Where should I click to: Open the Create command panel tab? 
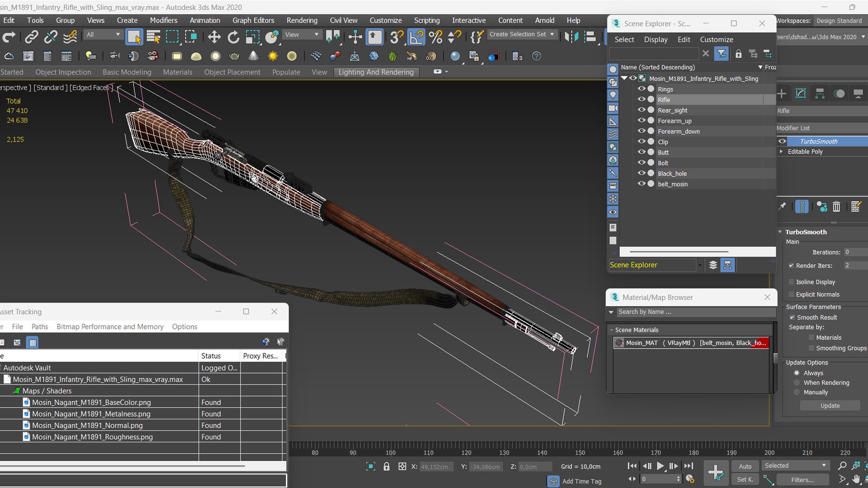point(782,94)
